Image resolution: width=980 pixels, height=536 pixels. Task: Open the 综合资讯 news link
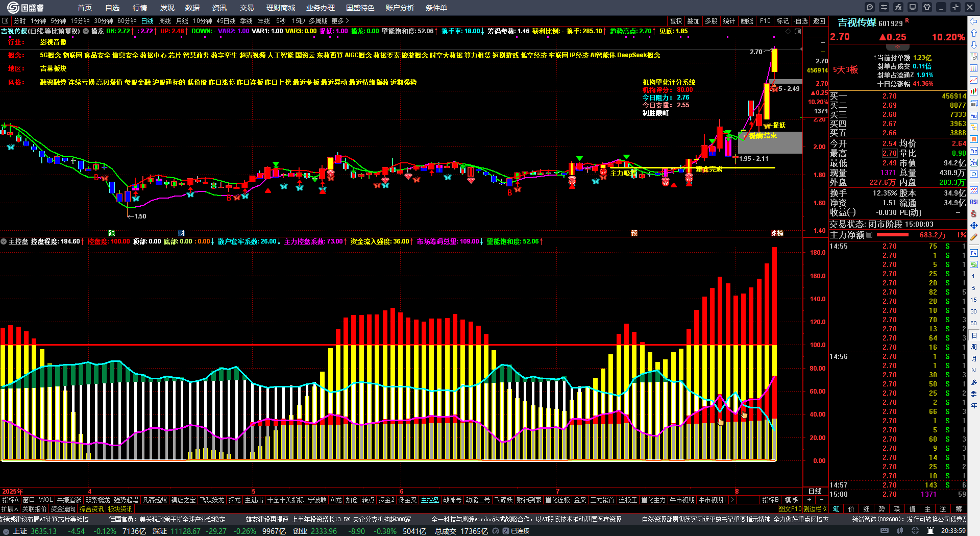[x=91, y=509]
